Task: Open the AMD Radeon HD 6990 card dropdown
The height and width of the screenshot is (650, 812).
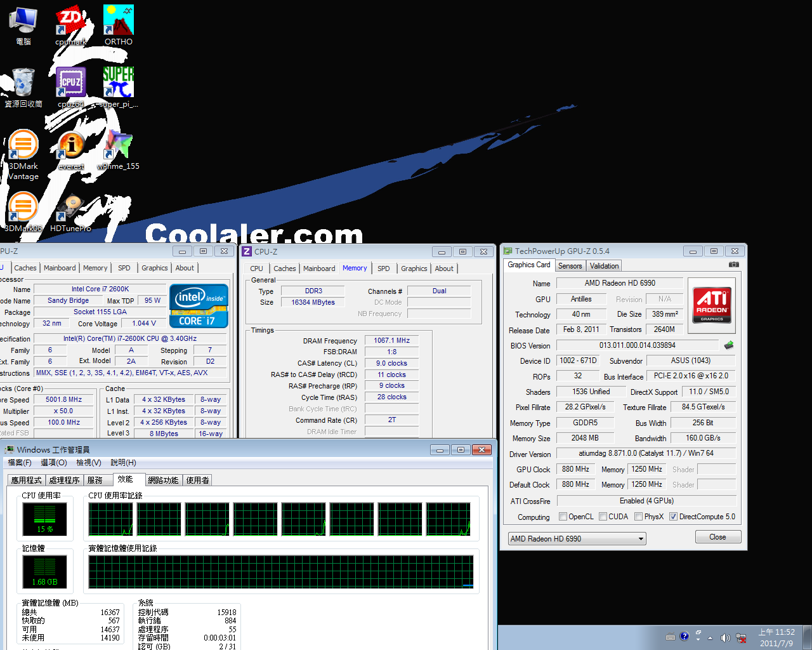Action: pyautogui.click(x=577, y=539)
